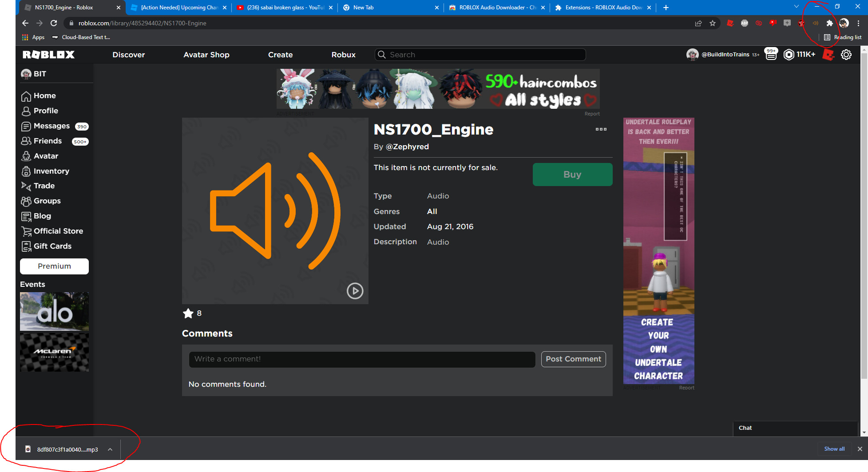This screenshot has height=472, width=868.
Task: Go forward in browser history
Action: coord(40,23)
